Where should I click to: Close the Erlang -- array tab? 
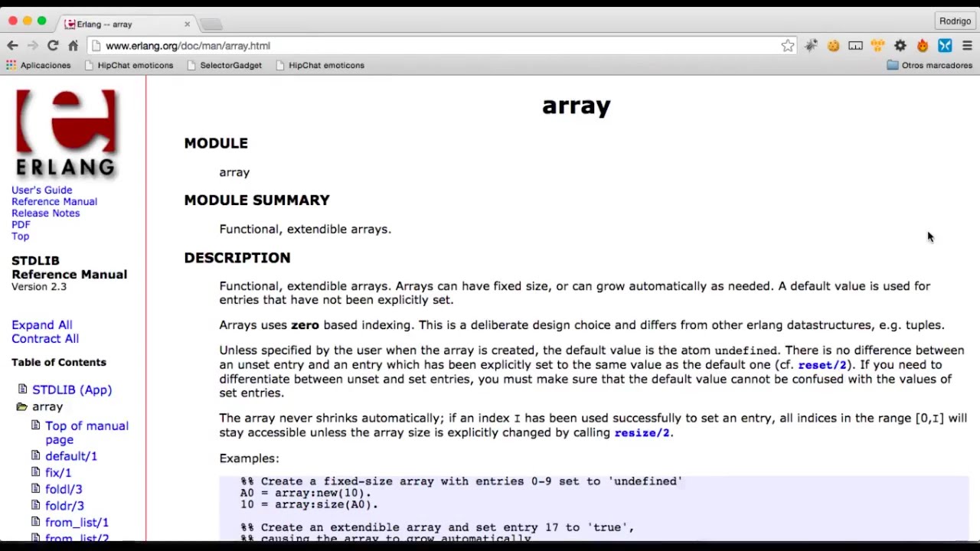coord(187,24)
